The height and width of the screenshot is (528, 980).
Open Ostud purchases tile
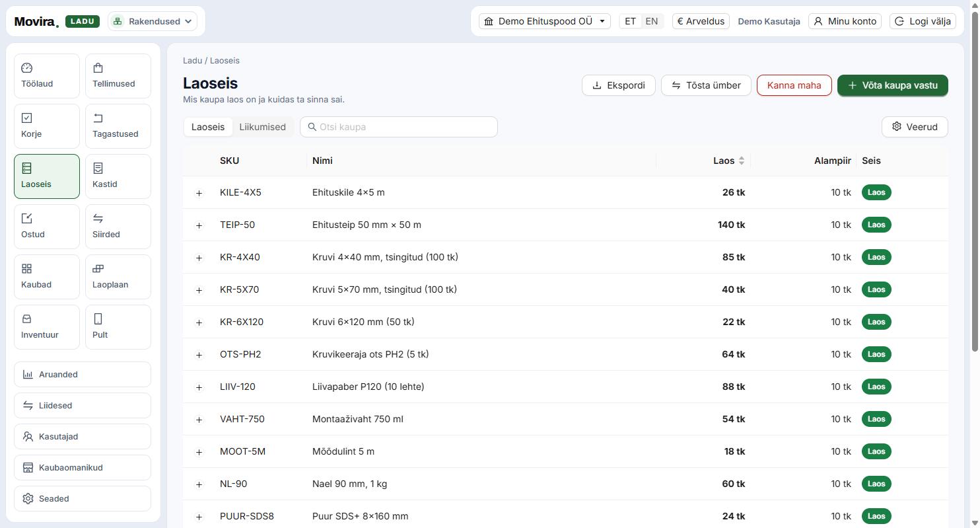pyautogui.click(x=47, y=227)
